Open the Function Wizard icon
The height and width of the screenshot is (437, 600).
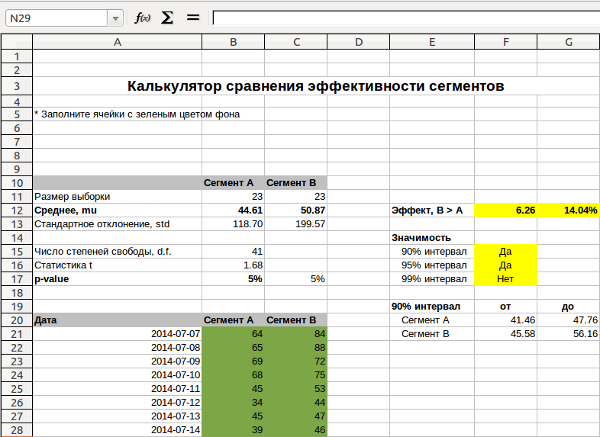(142, 18)
